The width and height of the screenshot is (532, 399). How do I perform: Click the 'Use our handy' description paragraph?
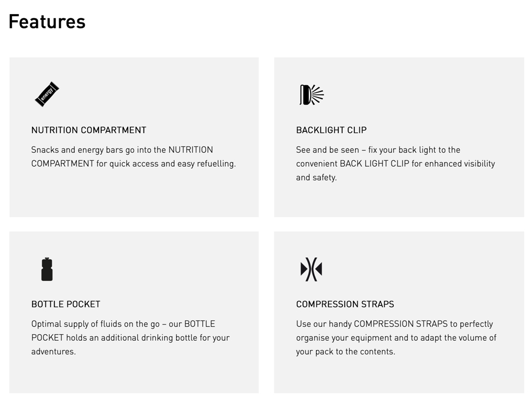pos(396,337)
